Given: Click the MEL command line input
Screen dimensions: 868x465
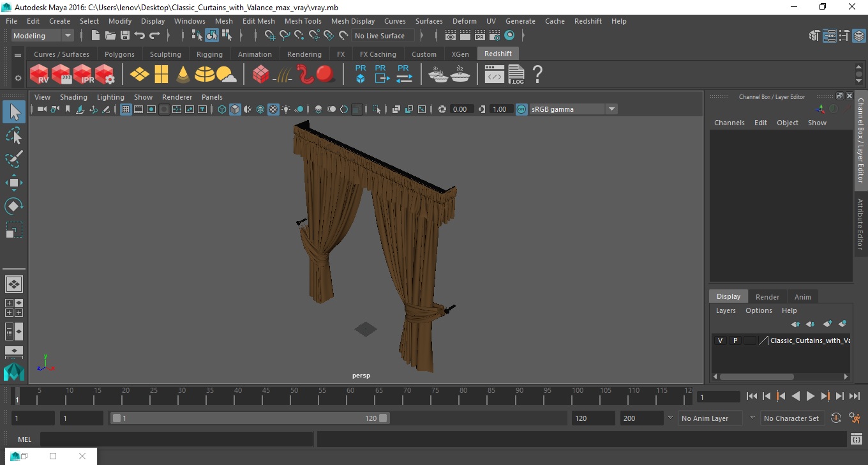Looking at the screenshot, I should click(176, 439).
